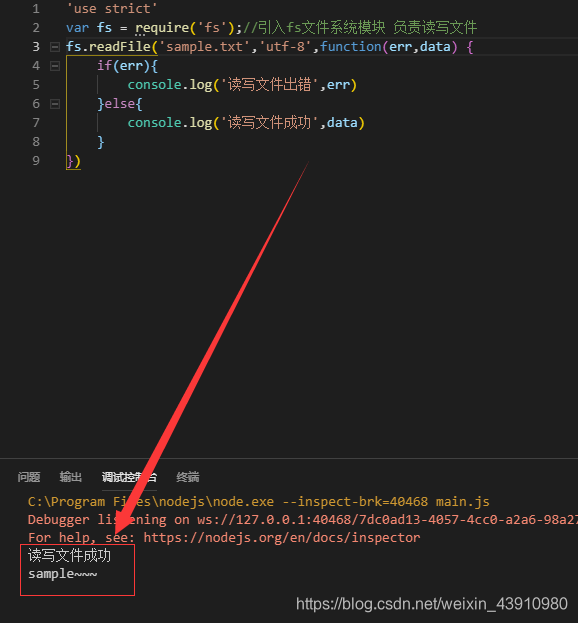Click the require keyword on line 2
This screenshot has width=578, height=623.
coord(162,28)
